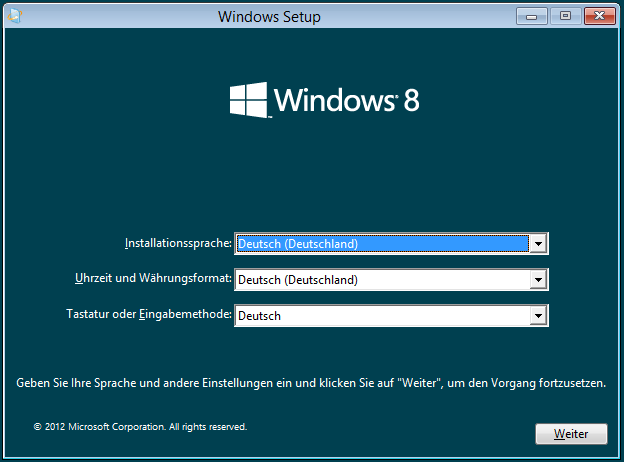The height and width of the screenshot is (462, 624).
Task: Click the empty title bar area right of the title
Action: point(420,17)
